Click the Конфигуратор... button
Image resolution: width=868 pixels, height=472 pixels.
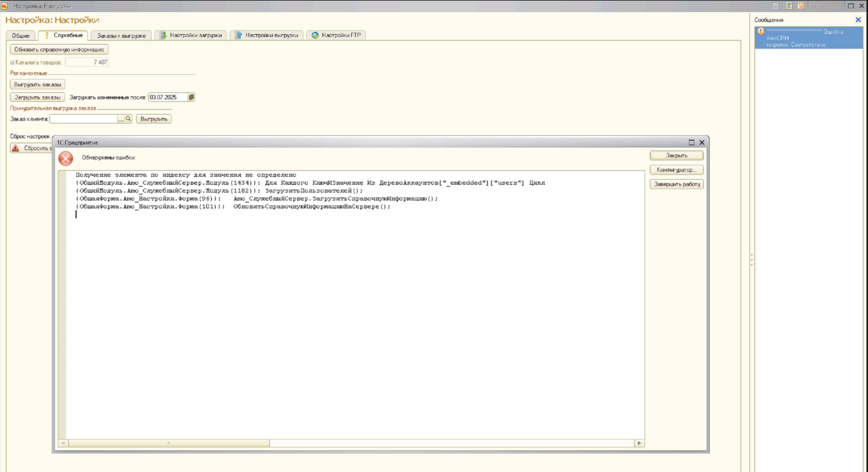(x=676, y=170)
